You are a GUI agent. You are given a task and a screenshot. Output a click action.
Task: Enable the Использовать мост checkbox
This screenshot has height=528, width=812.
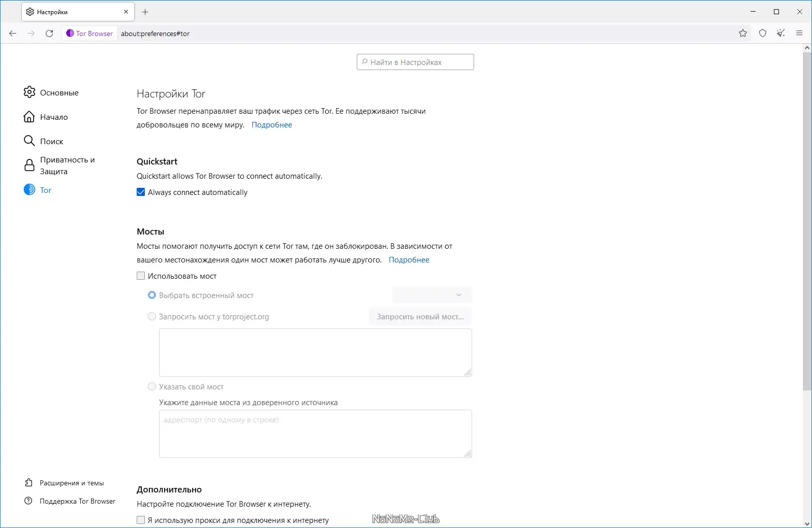(x=141, y=276)
